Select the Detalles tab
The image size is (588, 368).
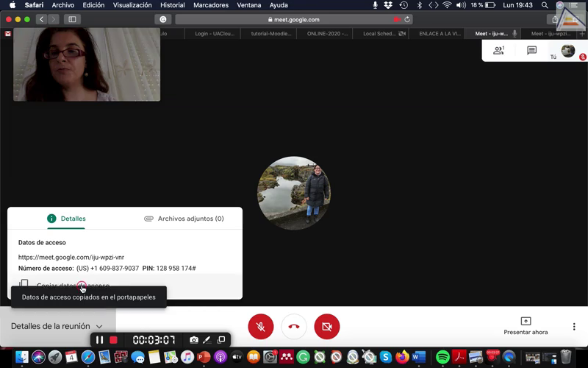pos(66,219)
